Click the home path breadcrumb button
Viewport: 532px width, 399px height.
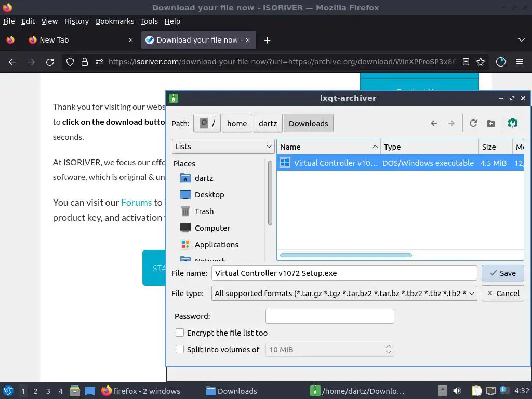(x=237, y=123)
